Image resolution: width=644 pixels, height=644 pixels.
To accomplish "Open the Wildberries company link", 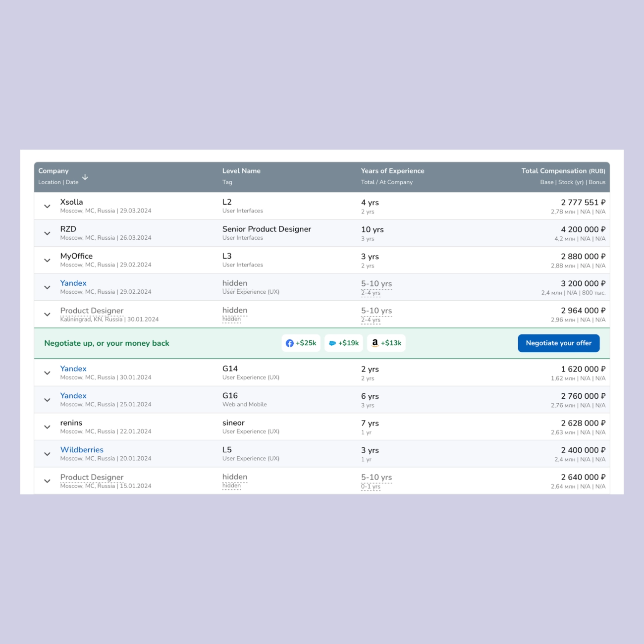I will tap(82, 450).
